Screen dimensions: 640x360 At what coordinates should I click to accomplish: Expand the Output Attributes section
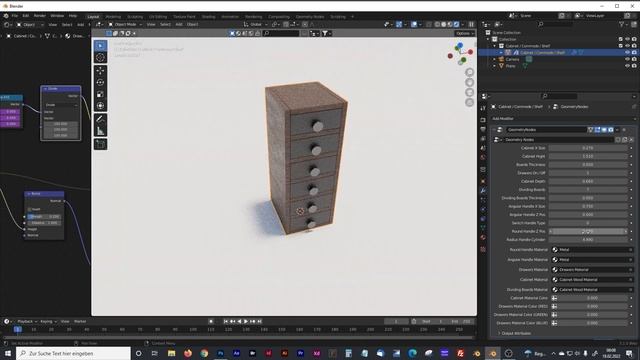[515, 333]
